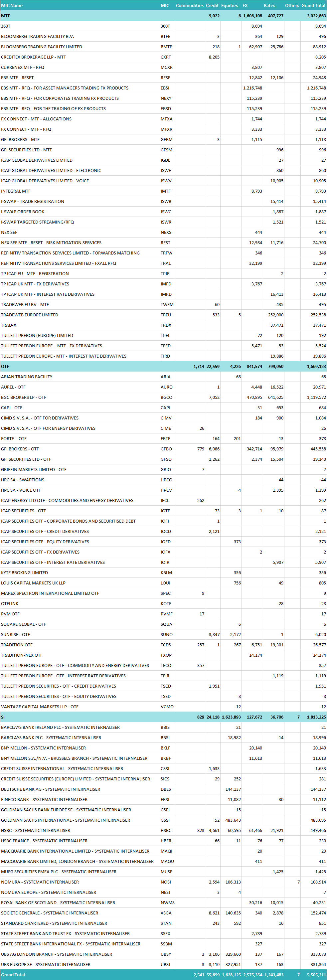Click the Grand Total column header

[313, 5]
